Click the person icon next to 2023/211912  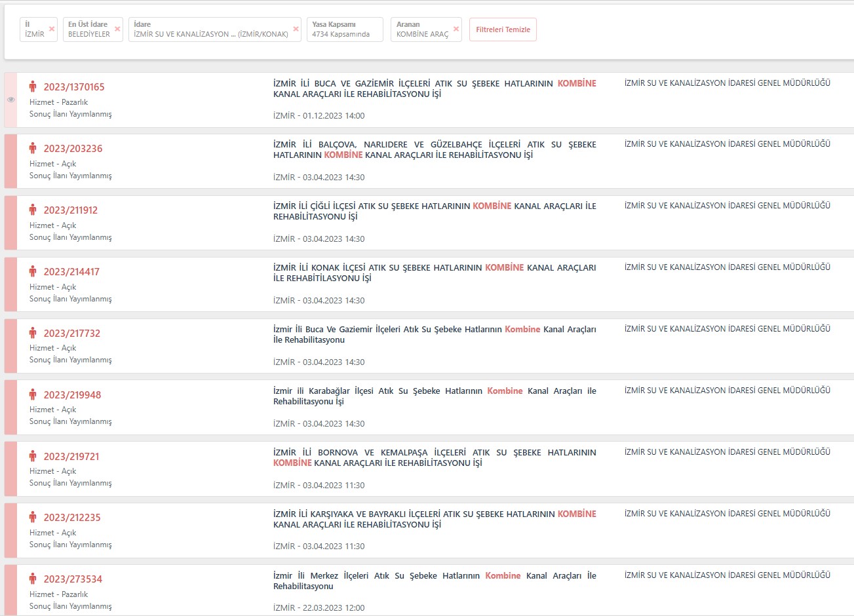pyautogui.click(x=33, y=210)
